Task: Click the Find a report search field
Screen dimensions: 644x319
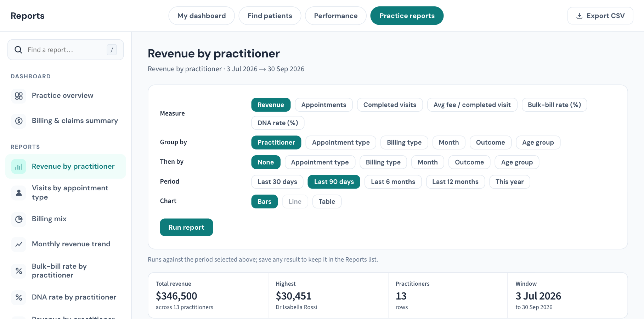Action: pos(66,50)
